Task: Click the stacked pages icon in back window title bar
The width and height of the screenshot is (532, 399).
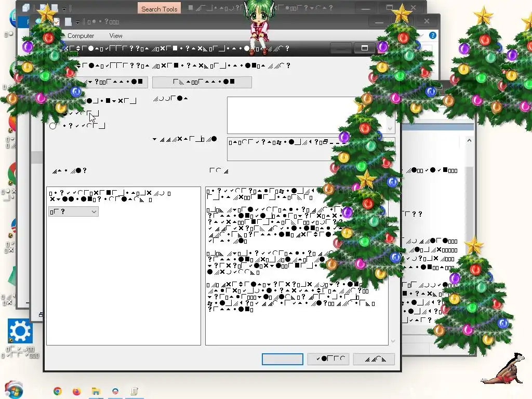Action: tap(26, 8)
